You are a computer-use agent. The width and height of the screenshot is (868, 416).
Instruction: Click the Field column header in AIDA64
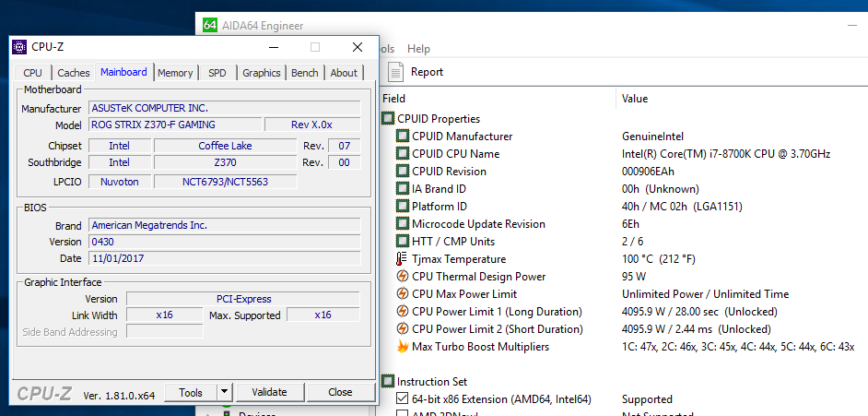point(394,99)
